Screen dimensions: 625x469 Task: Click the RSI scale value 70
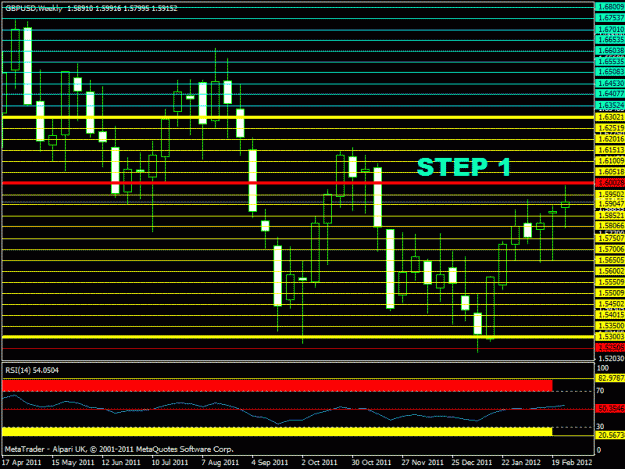600,391
